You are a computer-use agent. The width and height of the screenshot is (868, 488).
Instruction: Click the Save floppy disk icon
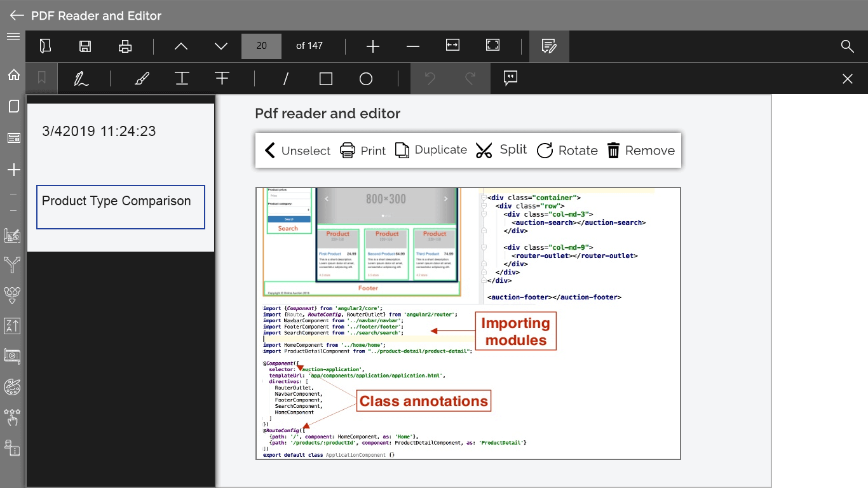85,46
